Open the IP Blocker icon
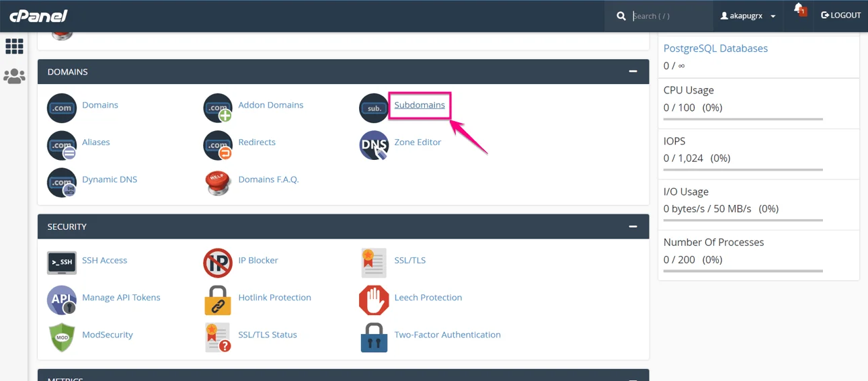Screen dimensions: 868x381 click(218, 263)
